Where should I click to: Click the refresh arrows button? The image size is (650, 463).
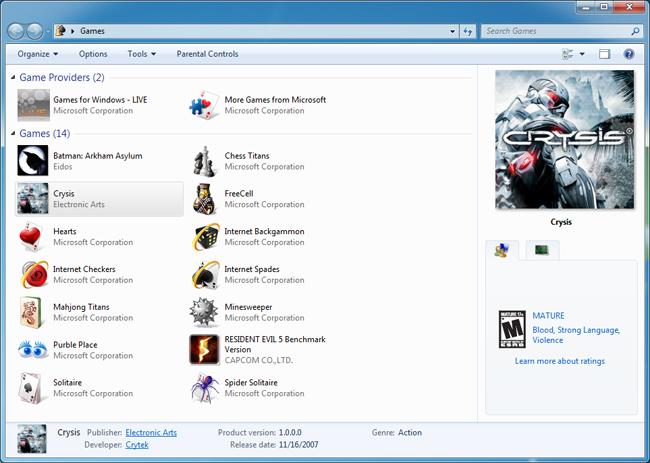pyautogui.click(x=468, y=31)
